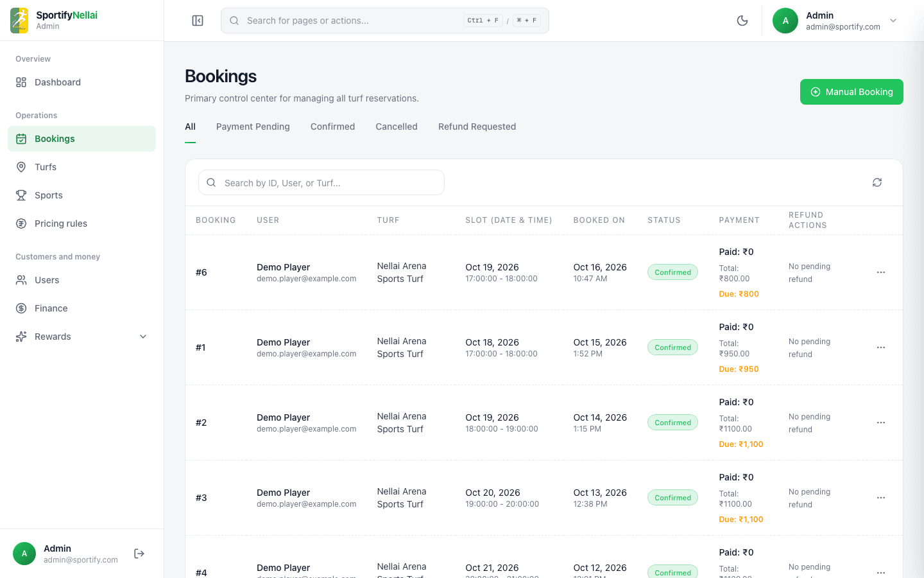Open actions menu for booking #3
This screenshot has height=578, width=924.
[881, 498]
